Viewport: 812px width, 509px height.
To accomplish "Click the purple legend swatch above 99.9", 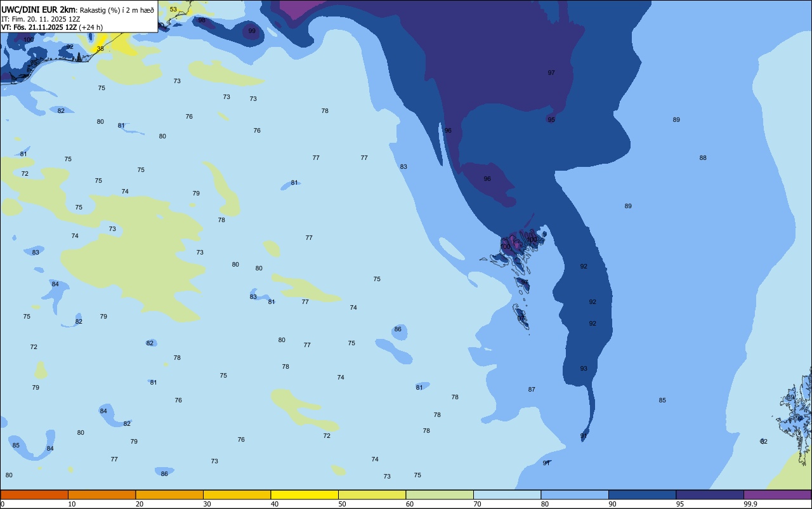I will pyautogui.click(x=777, y=494).
